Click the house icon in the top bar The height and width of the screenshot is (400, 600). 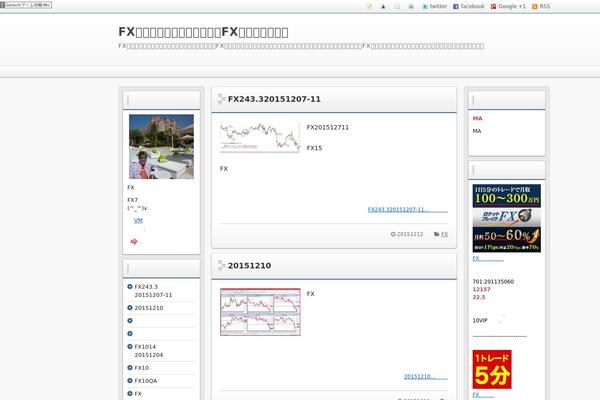(x=411, y=7)
